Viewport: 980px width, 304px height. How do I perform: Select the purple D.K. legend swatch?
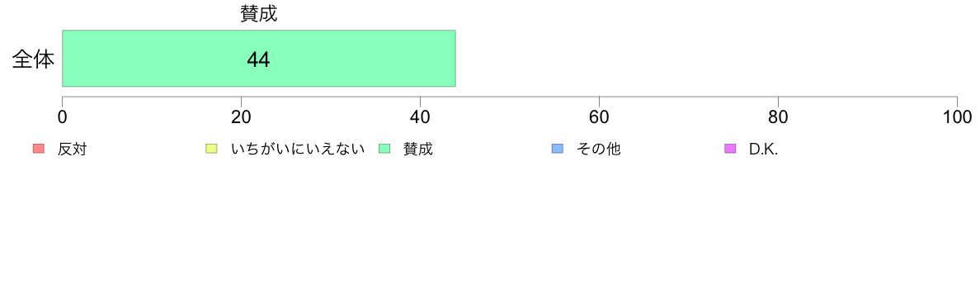coord(730,149)
